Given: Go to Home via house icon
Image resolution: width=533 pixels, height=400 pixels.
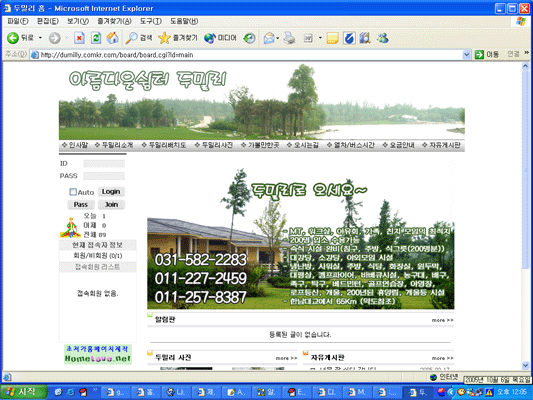Looking at the screenshot, I should 113,38.
